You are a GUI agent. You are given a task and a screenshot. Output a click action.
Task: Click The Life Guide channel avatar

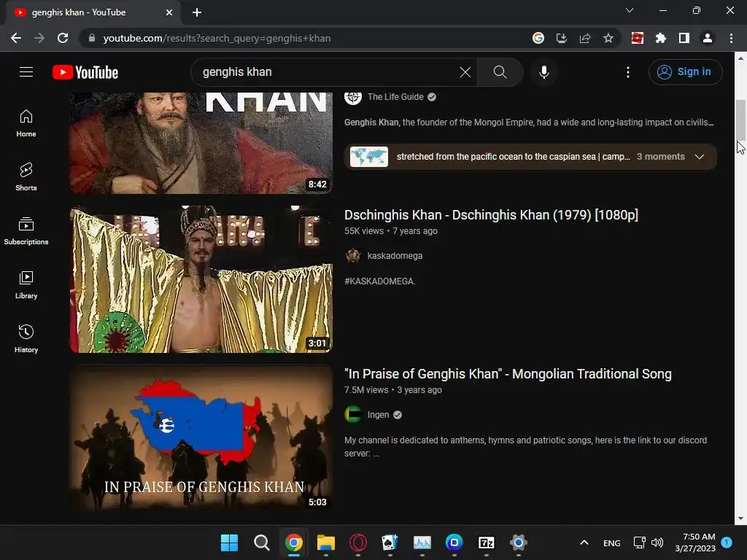tap(353, 97)
